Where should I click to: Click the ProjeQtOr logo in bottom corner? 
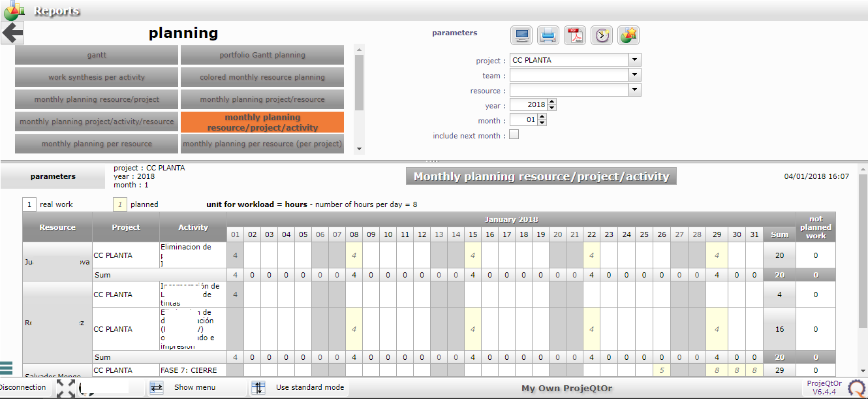[x=856, y=389]
